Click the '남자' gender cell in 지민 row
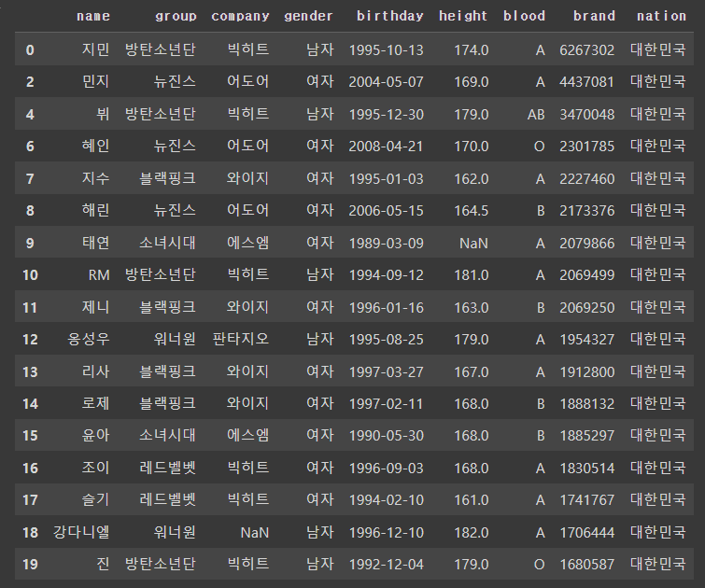 click(319, 49)
